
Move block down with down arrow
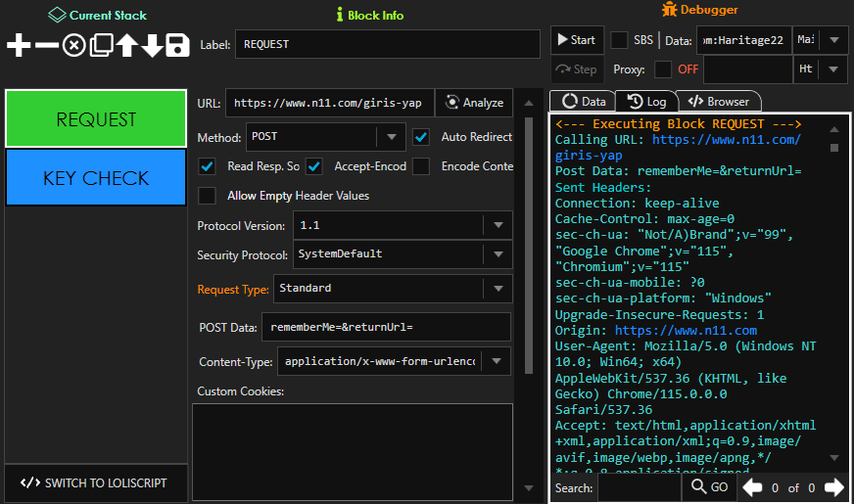point(152,45)
